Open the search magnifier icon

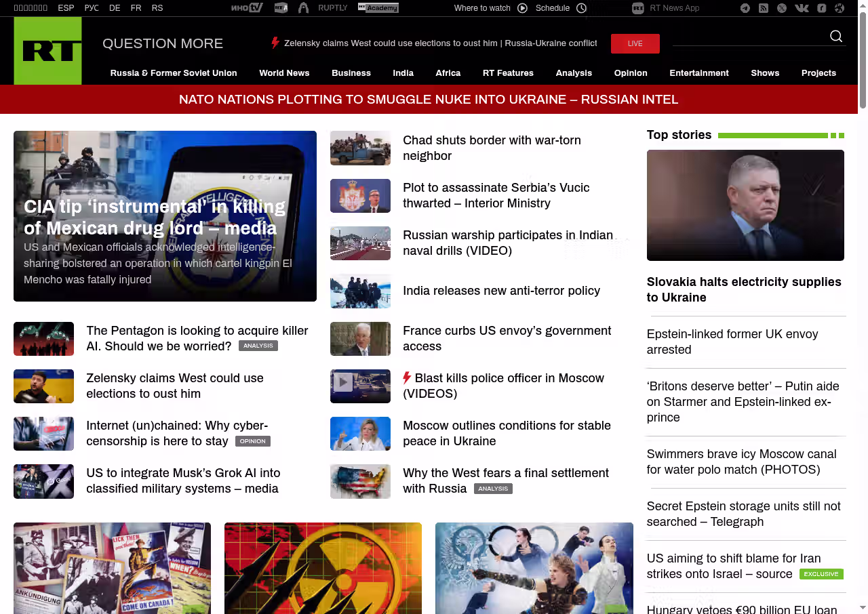point(836,37)
